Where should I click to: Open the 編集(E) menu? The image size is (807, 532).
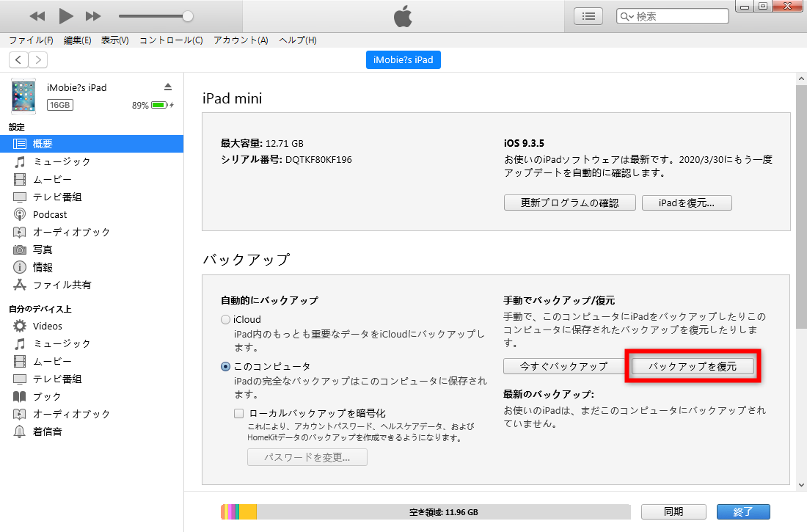click(77, 40)
